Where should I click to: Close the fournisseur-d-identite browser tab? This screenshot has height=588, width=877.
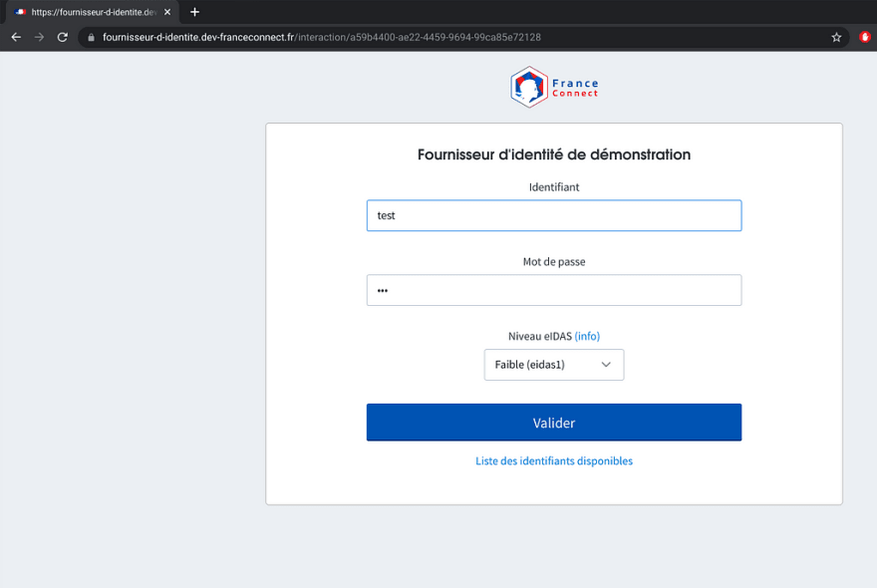pos(167,12)
